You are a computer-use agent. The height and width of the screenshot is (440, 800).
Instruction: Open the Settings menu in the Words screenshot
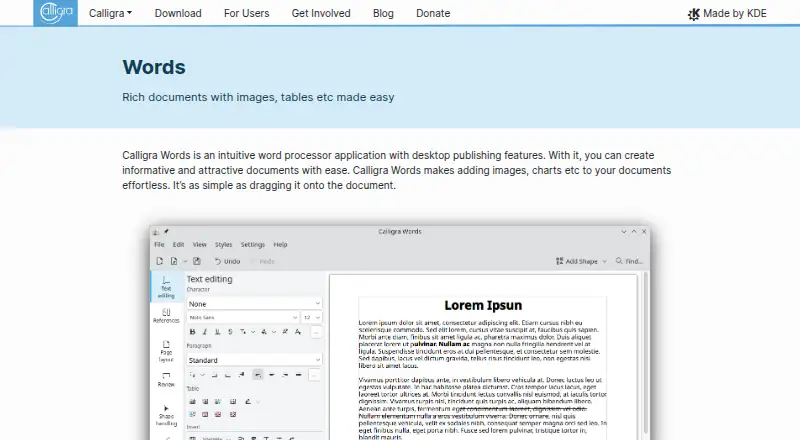[x=253, y=245]
